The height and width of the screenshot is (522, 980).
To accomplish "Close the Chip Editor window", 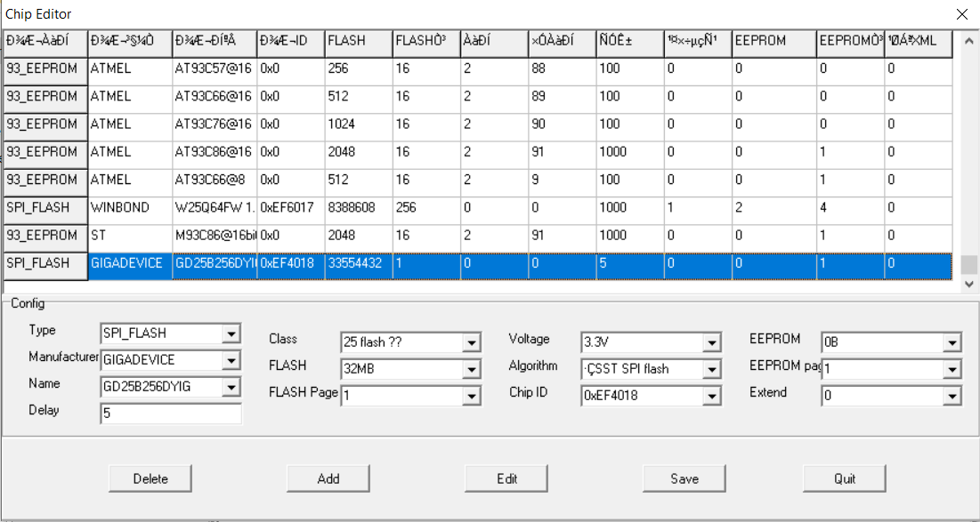I will [962, 13].
